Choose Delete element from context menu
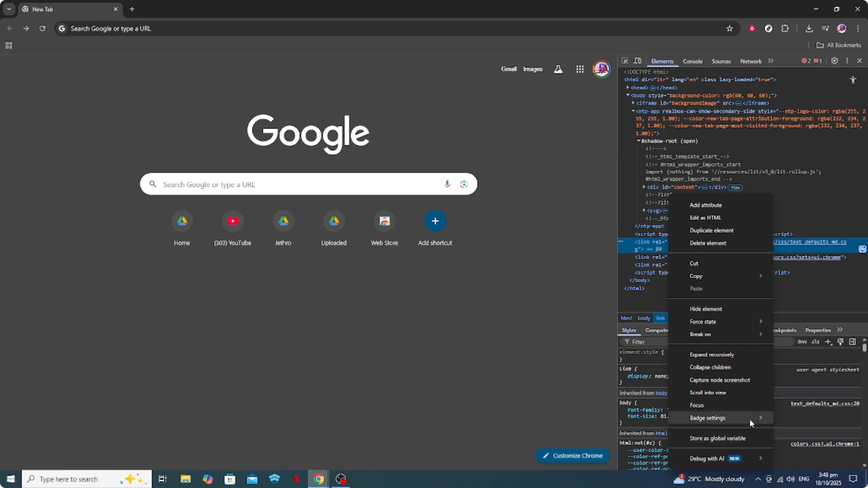The image size is (868, 488). click(x=721, y=243)
